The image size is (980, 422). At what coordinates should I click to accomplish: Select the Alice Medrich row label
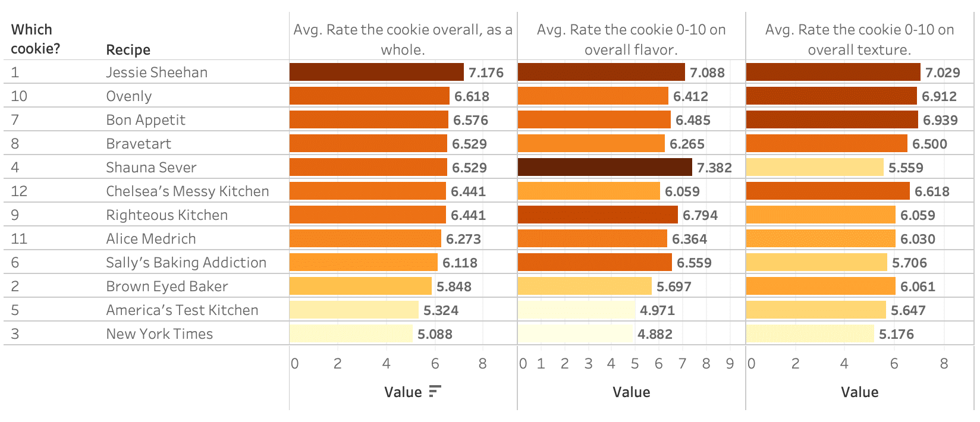click(x=150, y=238)
